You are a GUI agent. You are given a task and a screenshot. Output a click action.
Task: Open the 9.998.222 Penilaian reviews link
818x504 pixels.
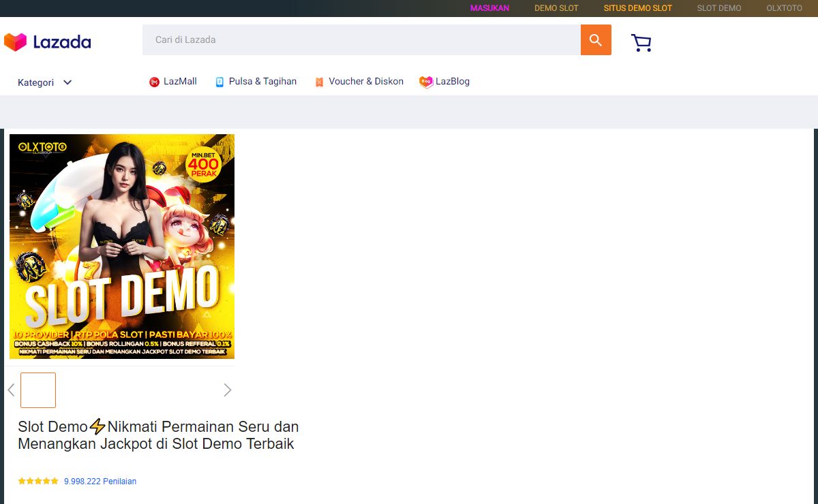click(100, 481)
